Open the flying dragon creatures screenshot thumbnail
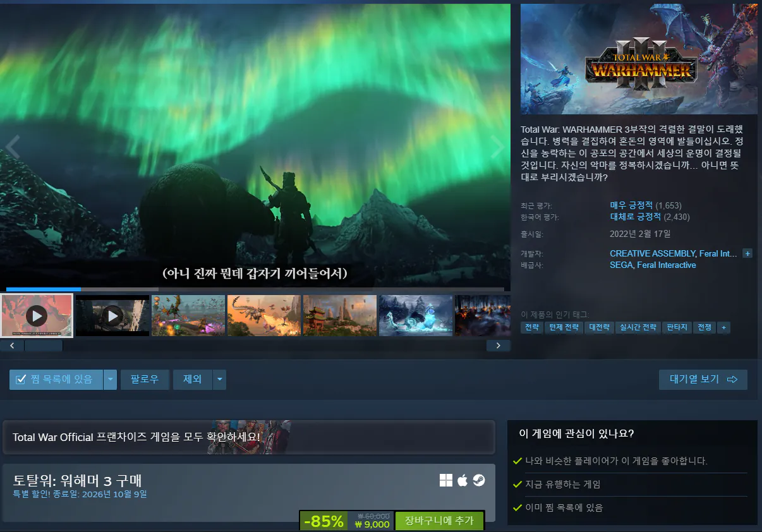 pos(188,315)
